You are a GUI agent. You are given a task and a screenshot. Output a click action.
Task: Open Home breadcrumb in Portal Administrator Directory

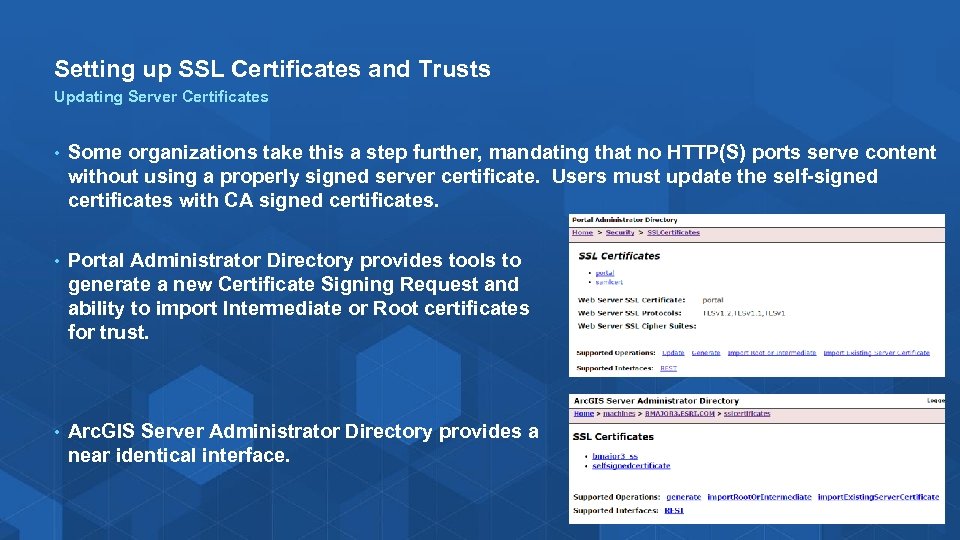(x=582, y=233)
